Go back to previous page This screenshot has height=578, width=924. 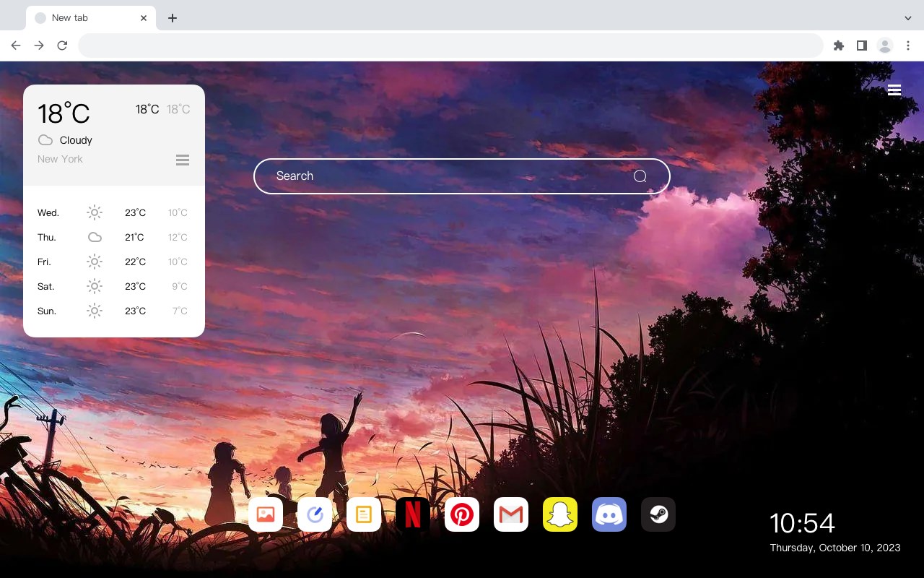point(16,46)
